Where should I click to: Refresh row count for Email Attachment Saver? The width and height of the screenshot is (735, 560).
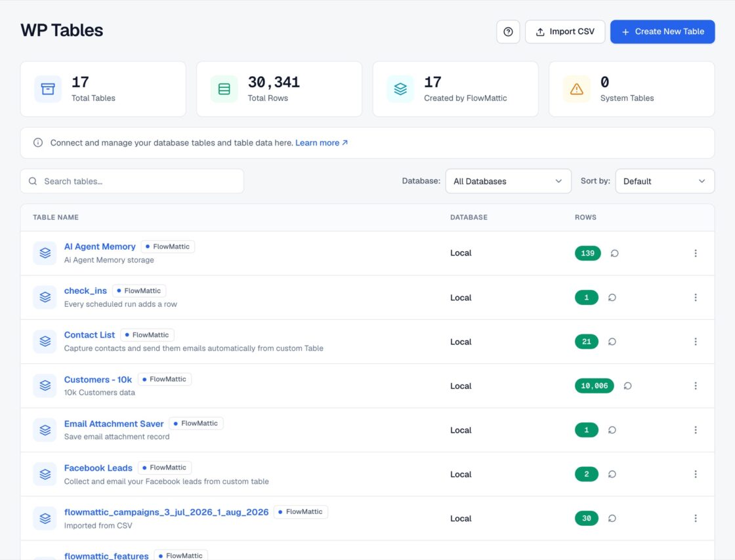[612, 430]
